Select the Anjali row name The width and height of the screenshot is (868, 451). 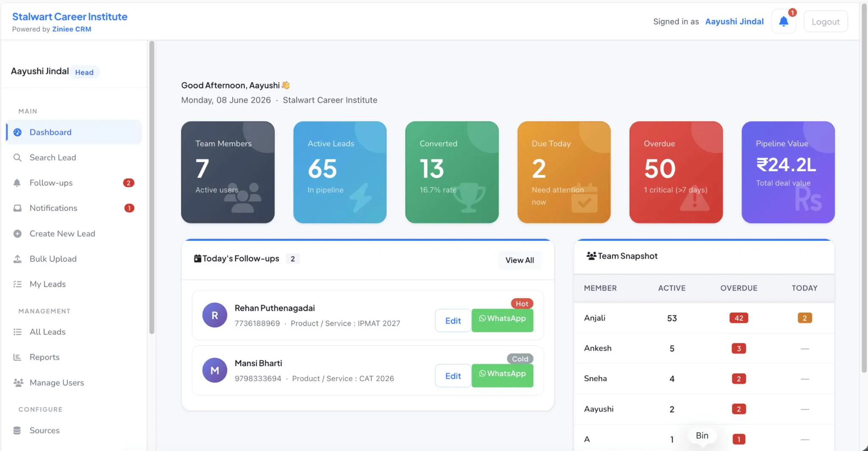[595, 318]
